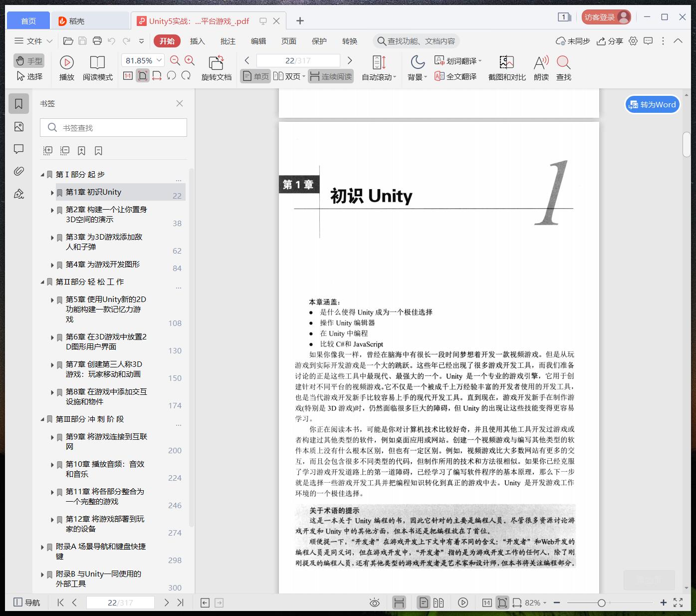This screenshot has width=696, height=616.
Task: Click the 访客登录 login button
Action: pyautogui.click(x=606, y=17)
